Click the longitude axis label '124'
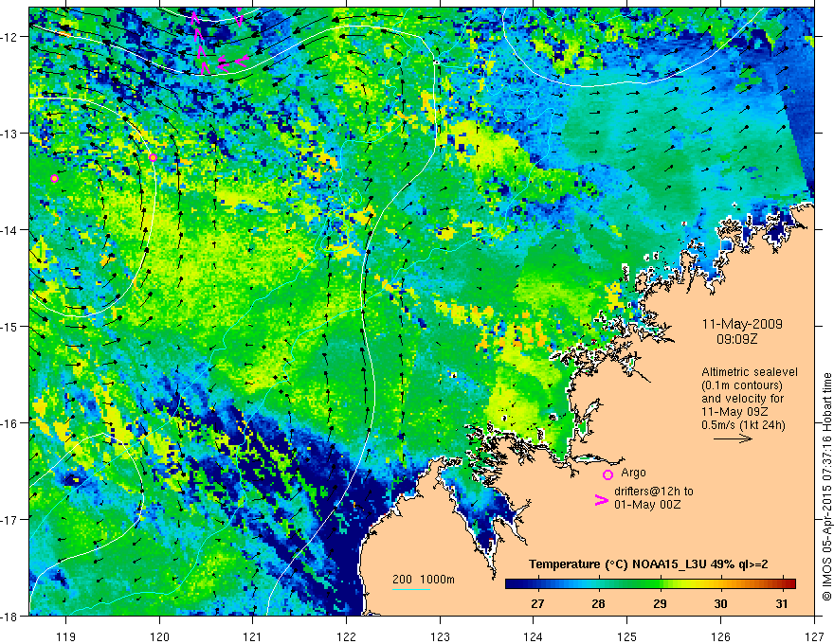 click(x=534, y=636)
